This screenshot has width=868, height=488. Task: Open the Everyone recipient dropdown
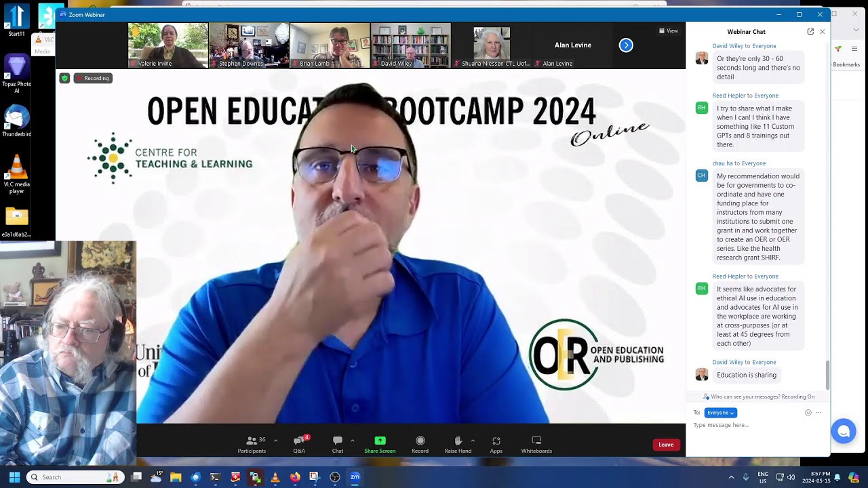pyautogui.click(x=720, y=413)
